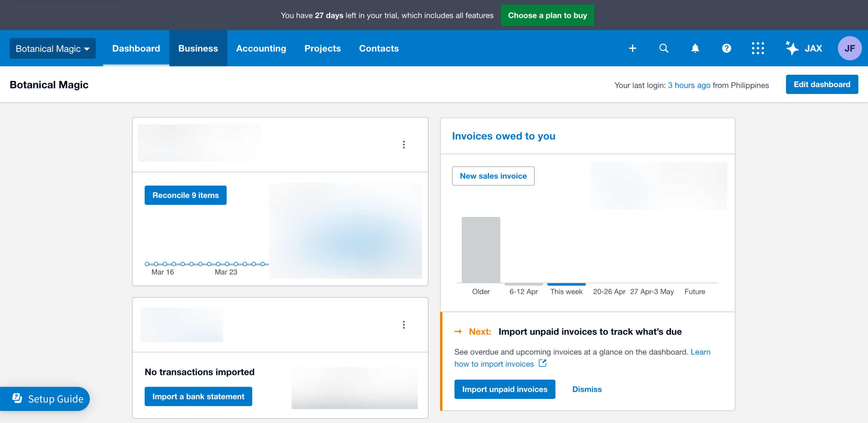The height and width of the screenshot is (423, 868).
Task: Click the Mar 23 chart date label
Action: (x=226, y=272)
